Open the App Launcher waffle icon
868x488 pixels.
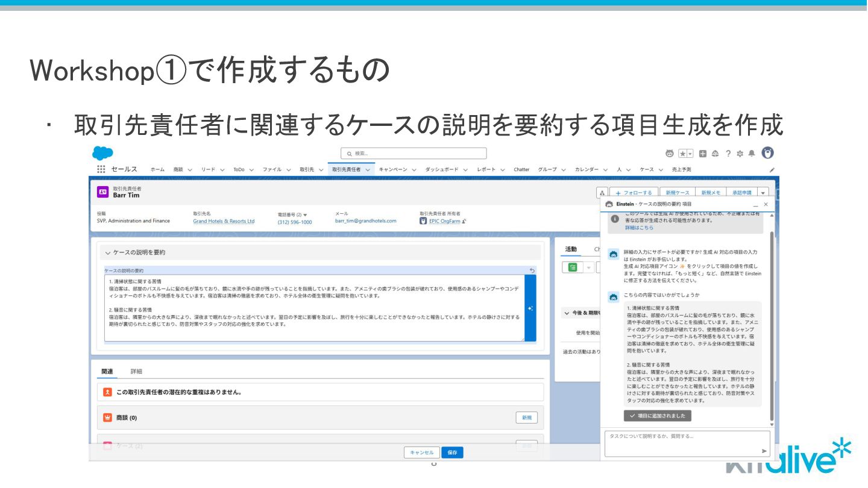[101, 169]
